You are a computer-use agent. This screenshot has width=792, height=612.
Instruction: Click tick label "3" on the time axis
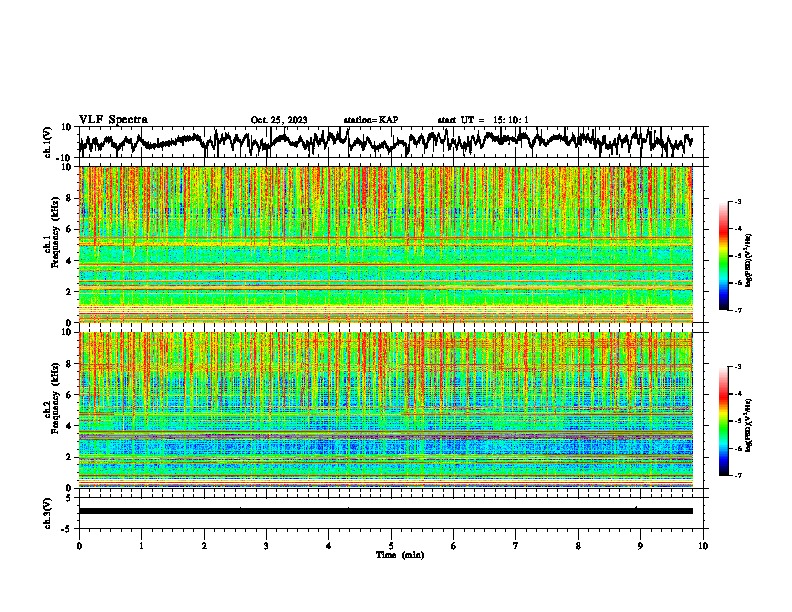pos(266,546)
